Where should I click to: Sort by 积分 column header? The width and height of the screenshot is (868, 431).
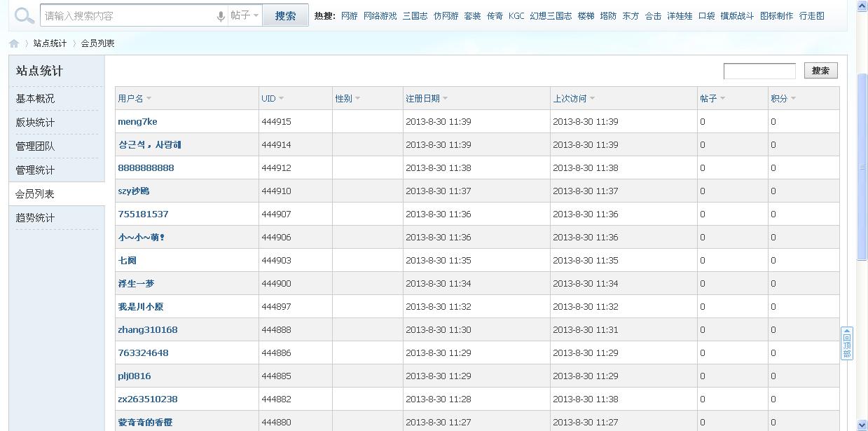(x=783, y=99)
